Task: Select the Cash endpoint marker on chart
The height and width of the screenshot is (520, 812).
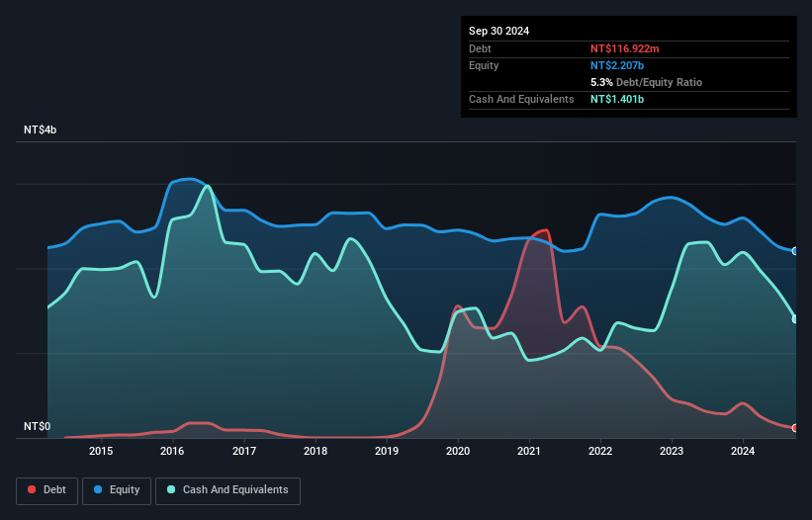Action: tap(795, 319)
